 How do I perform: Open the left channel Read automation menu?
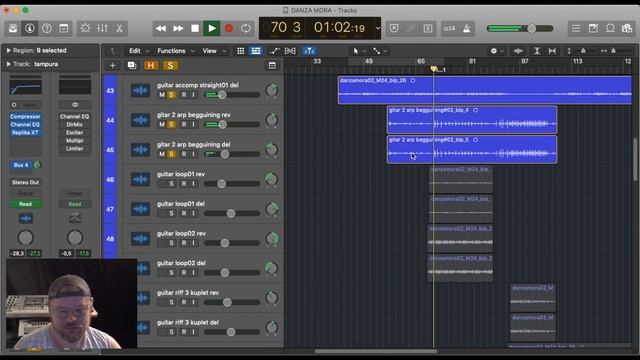pyautogui.click(x=25, y=204)
